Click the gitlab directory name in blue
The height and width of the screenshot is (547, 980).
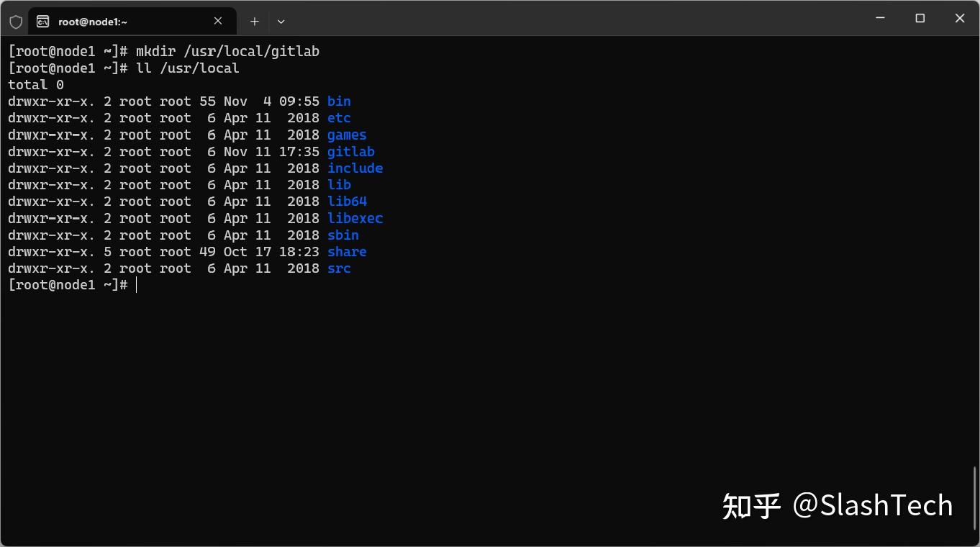[350, 151]
